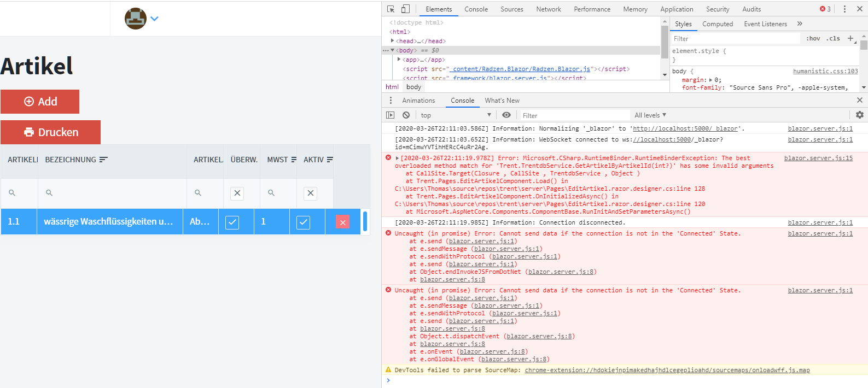Click the Add button

(40, 102)
